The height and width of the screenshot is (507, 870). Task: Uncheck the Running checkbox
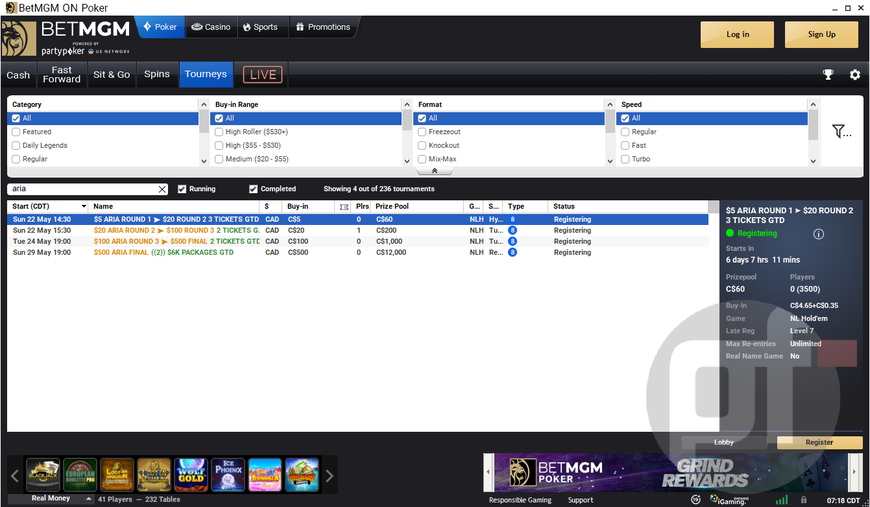click(x=182, y=189)
